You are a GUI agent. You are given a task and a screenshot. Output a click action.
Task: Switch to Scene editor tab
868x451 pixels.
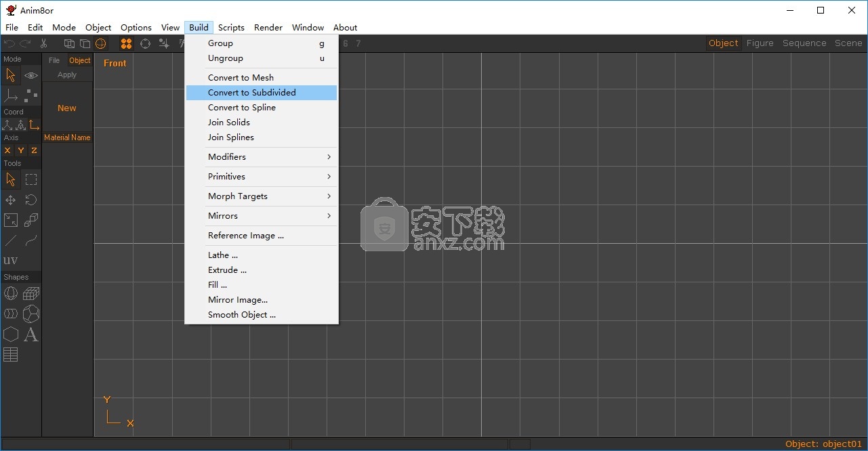click(848, 43)
